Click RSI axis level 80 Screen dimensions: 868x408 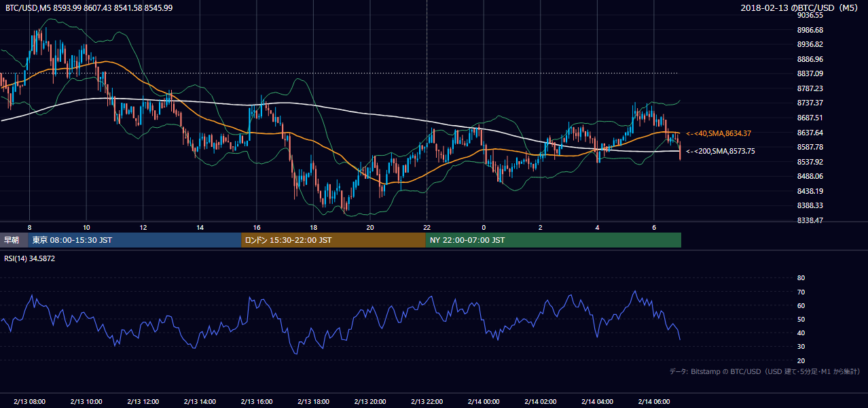pos(801,278)
